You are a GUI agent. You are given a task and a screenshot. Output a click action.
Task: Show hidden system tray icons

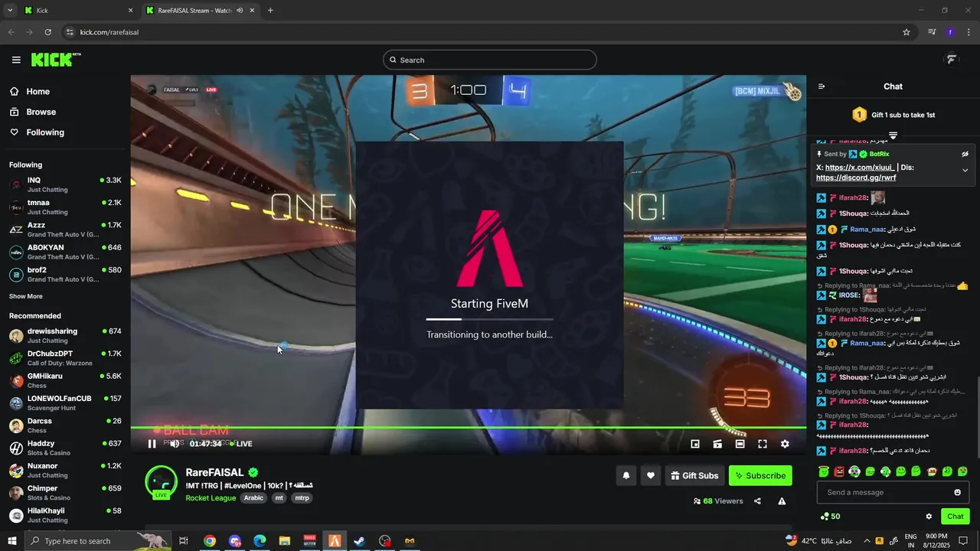(x=867, y=541)
